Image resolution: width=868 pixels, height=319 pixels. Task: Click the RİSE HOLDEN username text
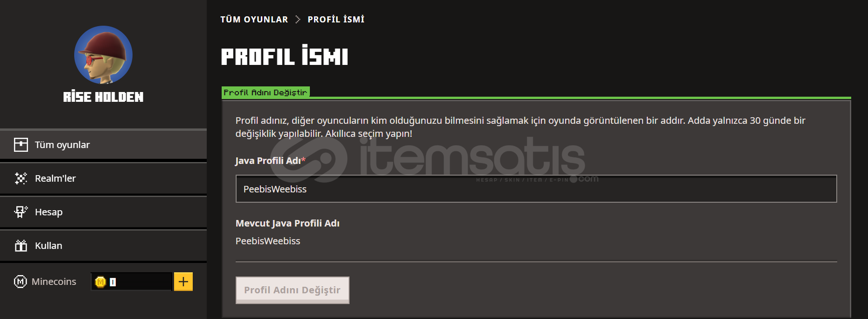point(103,97)
